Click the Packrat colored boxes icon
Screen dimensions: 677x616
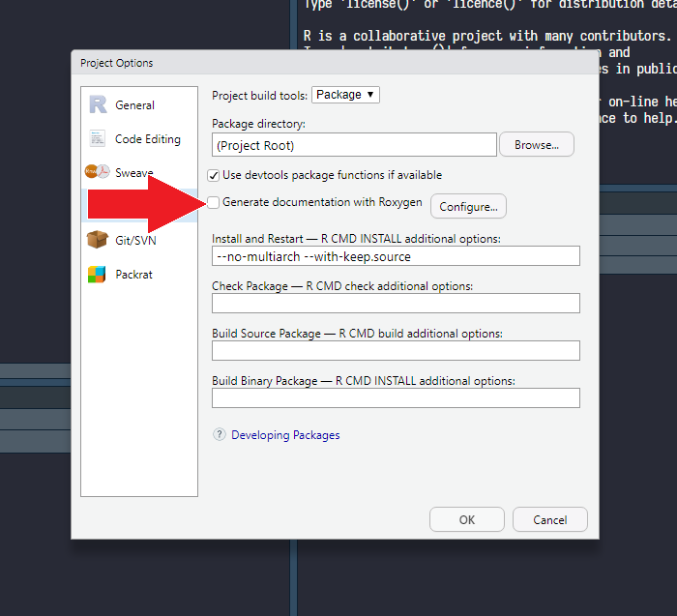point(97,274)
